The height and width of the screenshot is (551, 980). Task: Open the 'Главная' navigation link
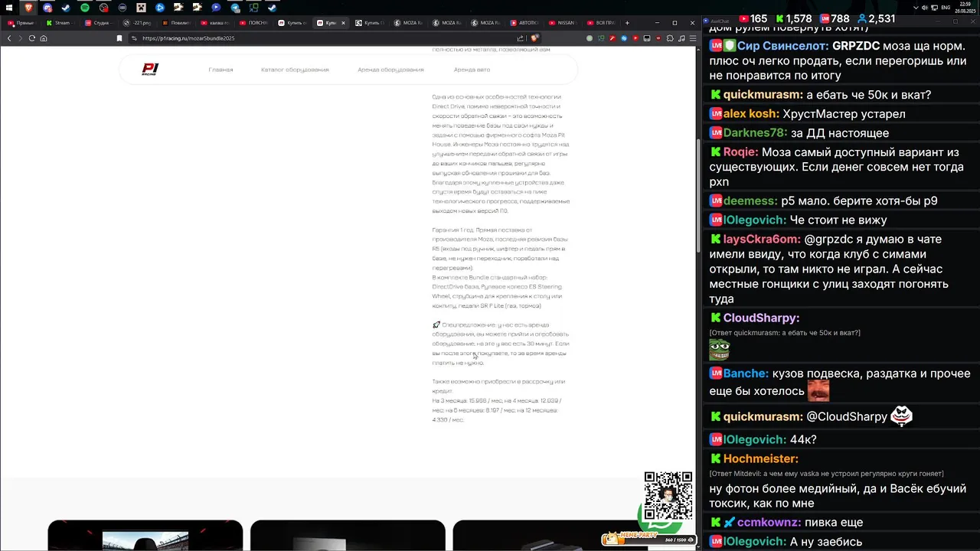pos(220,70)
